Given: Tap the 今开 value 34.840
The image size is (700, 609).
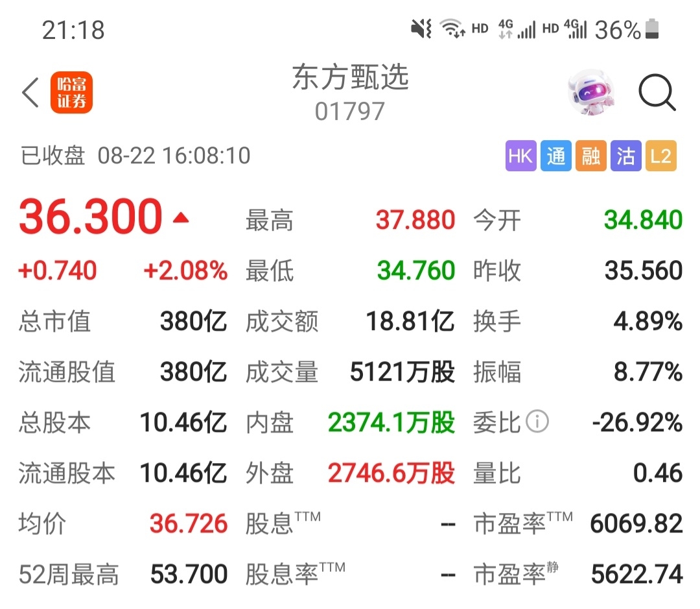Looking at the screenshot, I should click(x=643, y=221).
